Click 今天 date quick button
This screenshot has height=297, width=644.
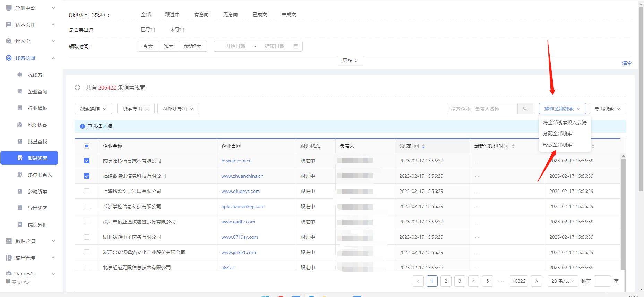point(148,46)
